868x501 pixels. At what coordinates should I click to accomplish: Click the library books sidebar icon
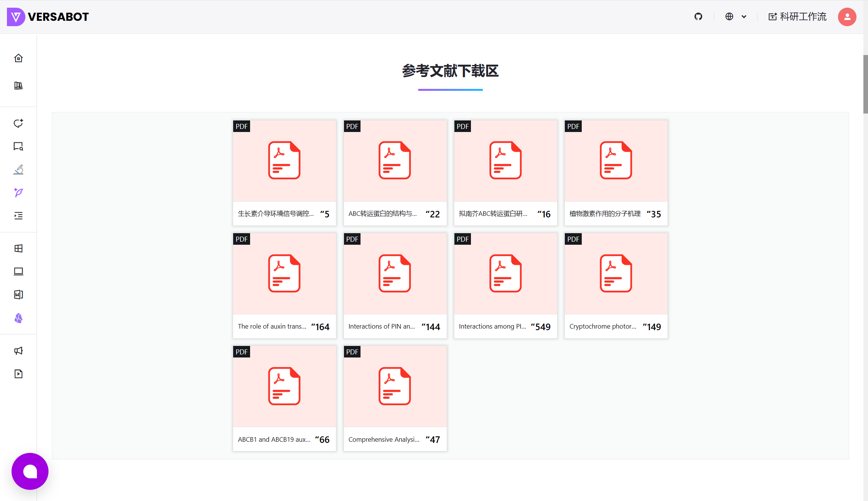point(18,85)
